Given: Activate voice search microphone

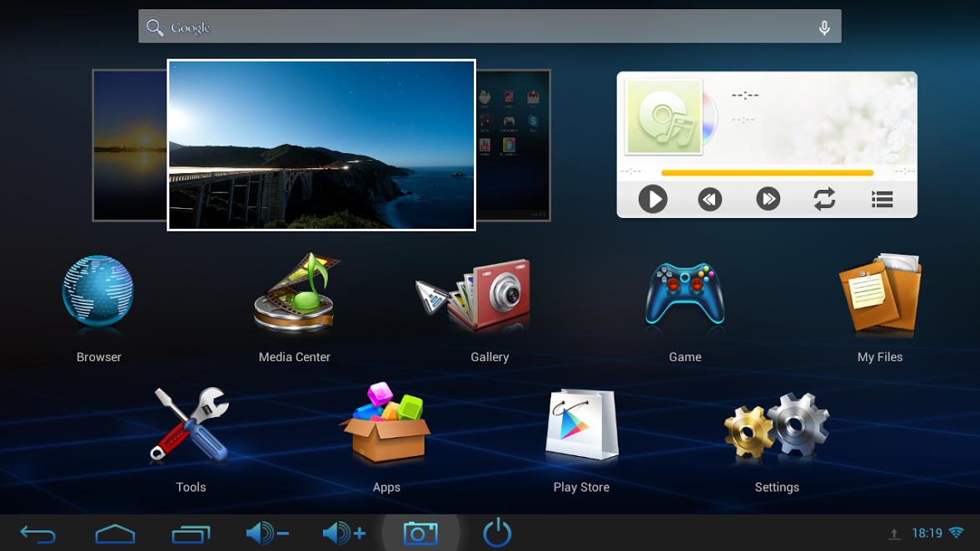Looking at the screenshot, I should coord(823,27).
